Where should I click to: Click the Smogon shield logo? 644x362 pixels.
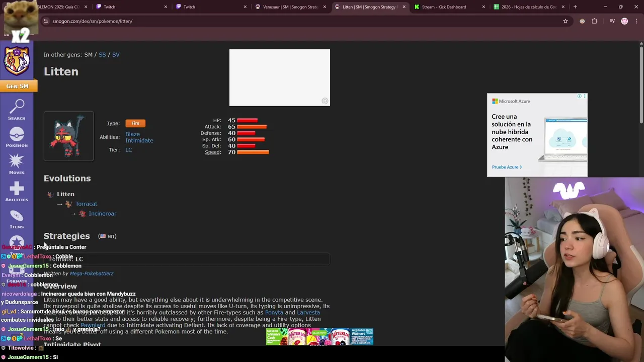(x=17, y=61)
